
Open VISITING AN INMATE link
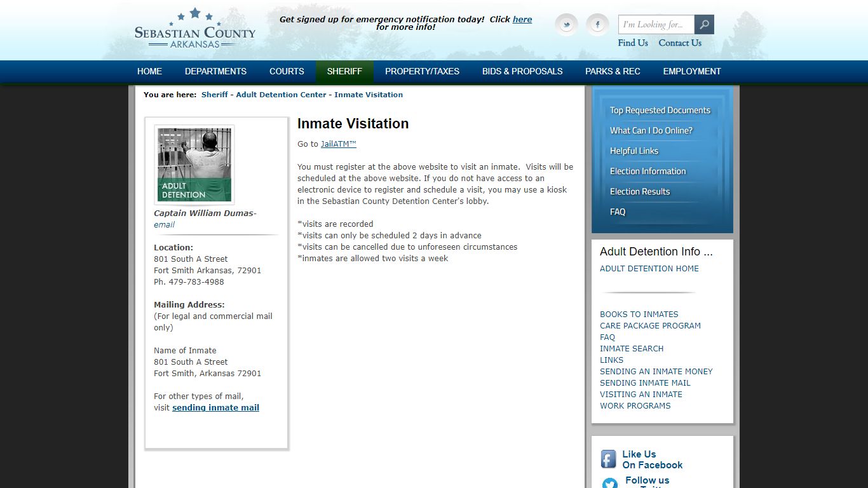click(641, 395)
